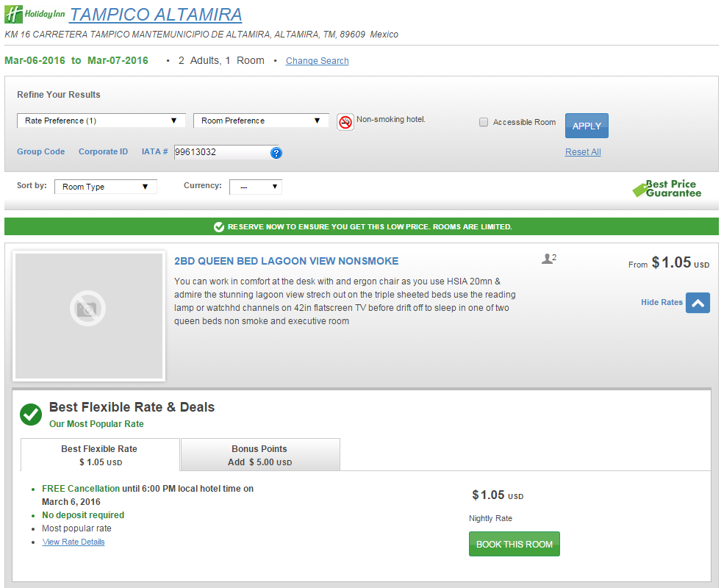Click the "No deposit required" text
This screenshot has height=588, width=724.
tap(83, 515)
